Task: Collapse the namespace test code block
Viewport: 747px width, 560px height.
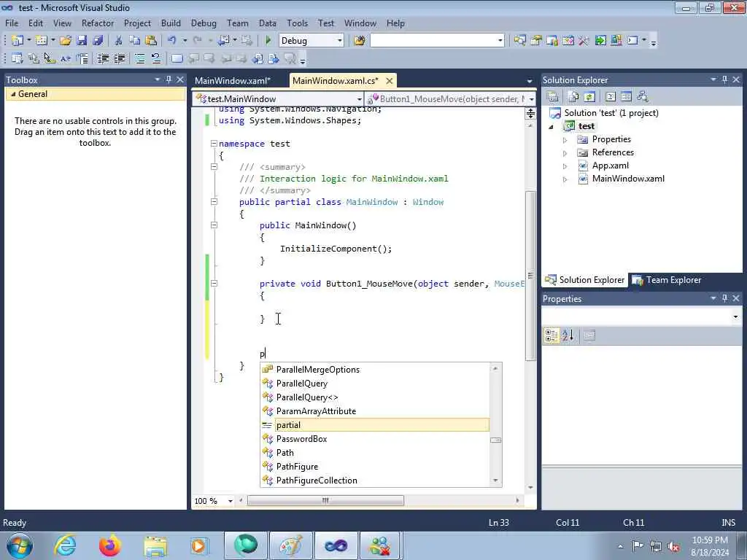Action: (x=214, y=144)
